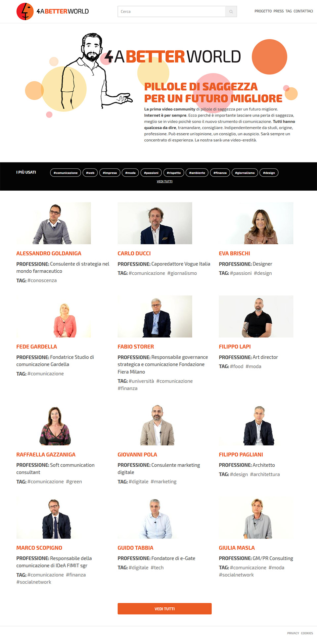
Task: Click the 4ABetterWorld logo icon
Action: 25,11
